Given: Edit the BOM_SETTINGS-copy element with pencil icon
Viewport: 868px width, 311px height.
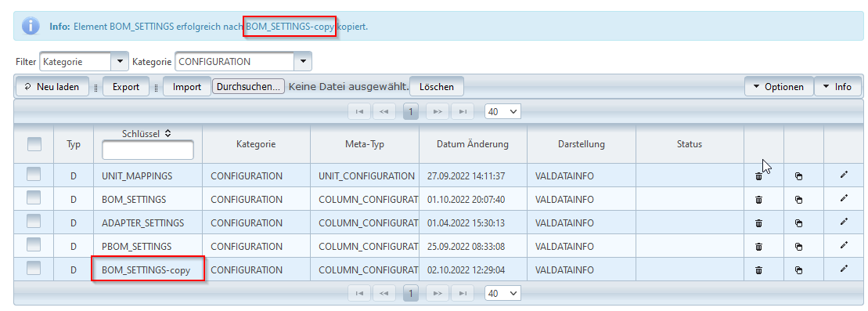Looking at the screenshot, I should point(844,269).
